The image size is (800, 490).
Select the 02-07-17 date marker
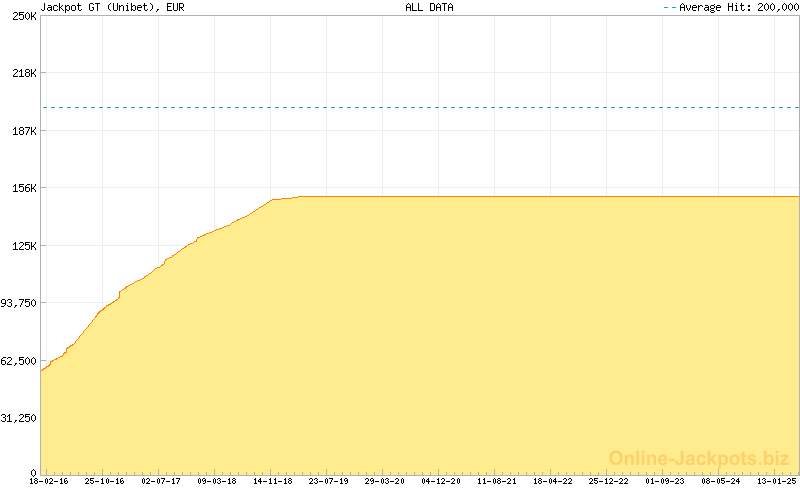[x=160, y=482]
